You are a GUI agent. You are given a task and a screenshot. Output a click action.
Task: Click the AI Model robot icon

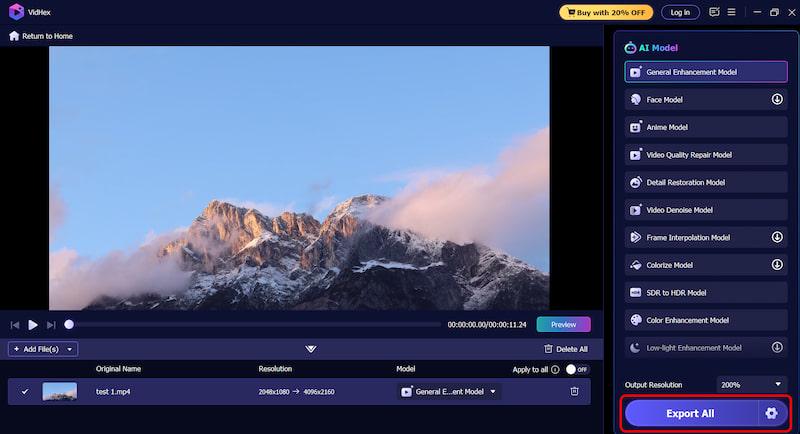point(630,47)
